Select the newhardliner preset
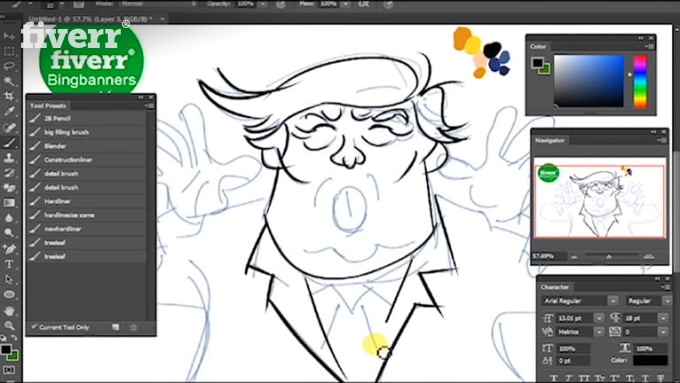680x383 pixels. (86, 229)
